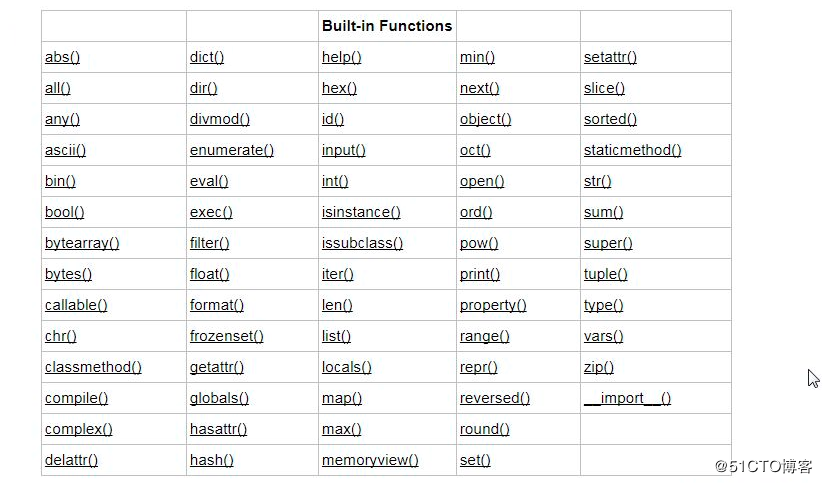Click the __import__() link

[x=628, y=398]
